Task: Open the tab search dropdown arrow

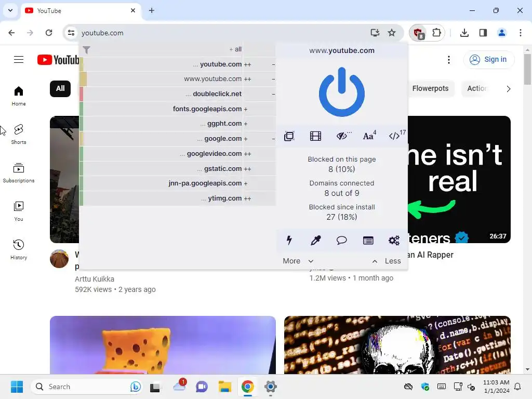Action: click(x=10, y=10)
